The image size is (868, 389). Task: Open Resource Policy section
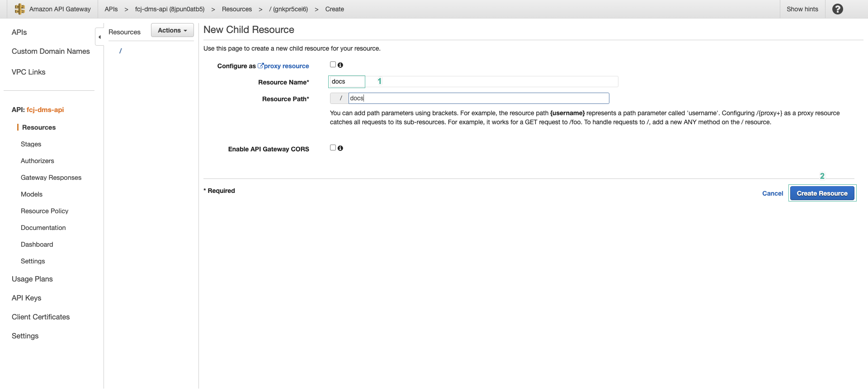pos(45,211)
